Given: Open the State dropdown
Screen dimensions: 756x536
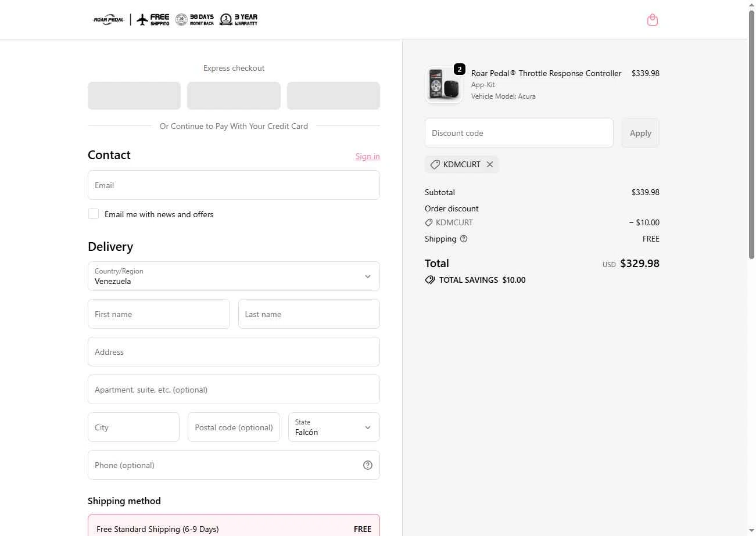Looking at the screenshot, I should click(334, 427).
